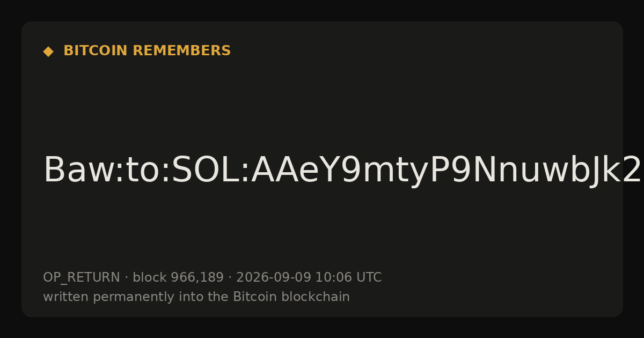Screen dimensions: 644x338
Task: Click the dot separator after OP_RETURN
Action: pos(127,278)
